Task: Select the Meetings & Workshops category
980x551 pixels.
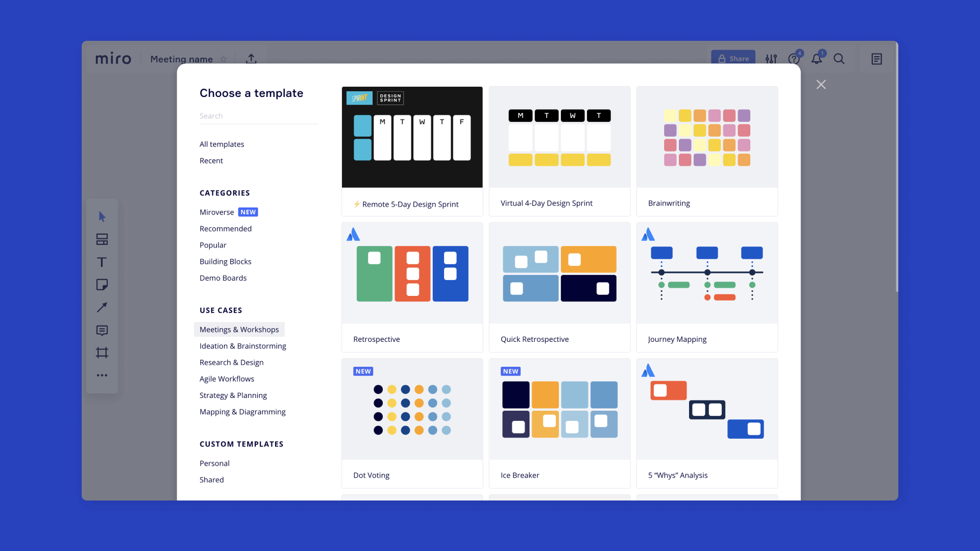Action: coord(239,329)
